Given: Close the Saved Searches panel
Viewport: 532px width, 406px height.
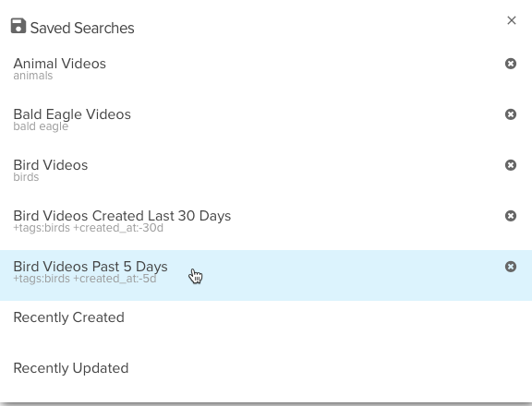Looking at the screenshot, I should coord(512,20).
